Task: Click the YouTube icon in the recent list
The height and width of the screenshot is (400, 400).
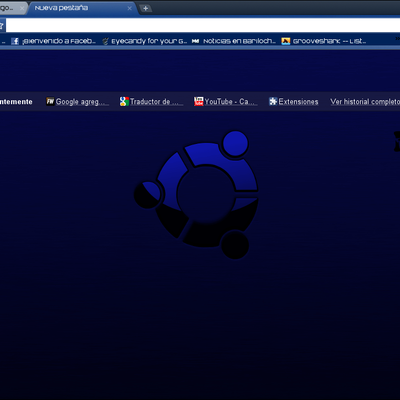Action: [x=199, y=101]
